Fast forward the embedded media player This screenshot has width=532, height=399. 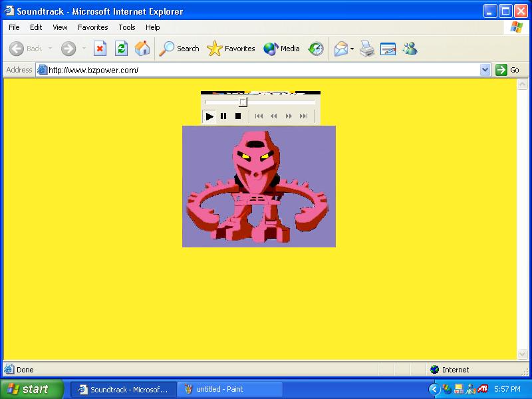[289, 116]
